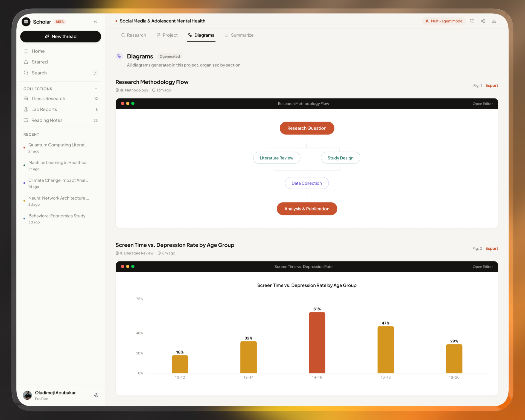Click the Diagrams section header icon
525x420 pixels.
coord(119,56)
